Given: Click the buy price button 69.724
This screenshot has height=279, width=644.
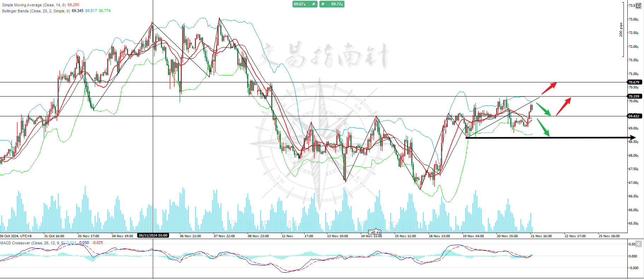Looking at the screenshot, I should point(332,4).
